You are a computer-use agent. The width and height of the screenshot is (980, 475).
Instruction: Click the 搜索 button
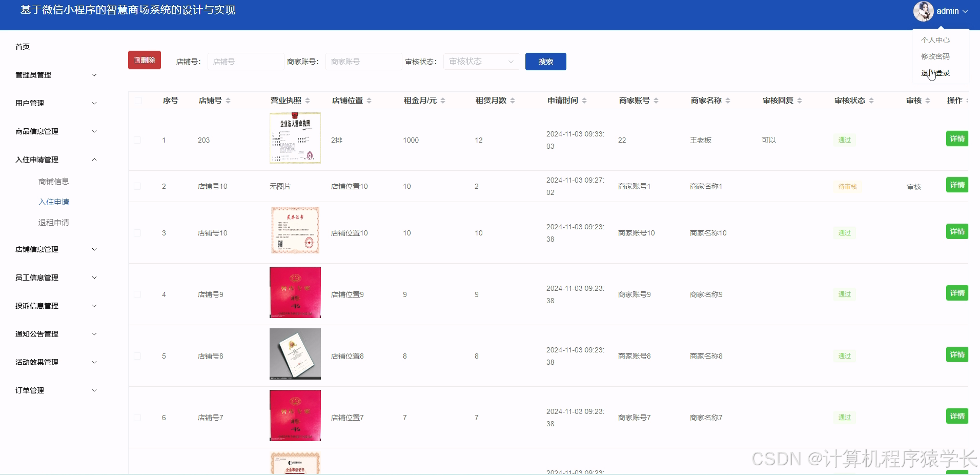(x=545, y=61)
